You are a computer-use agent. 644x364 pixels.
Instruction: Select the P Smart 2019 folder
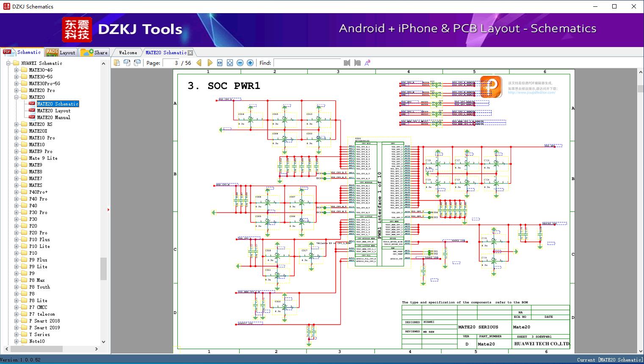pyautogui.click(x=44, y=328)
